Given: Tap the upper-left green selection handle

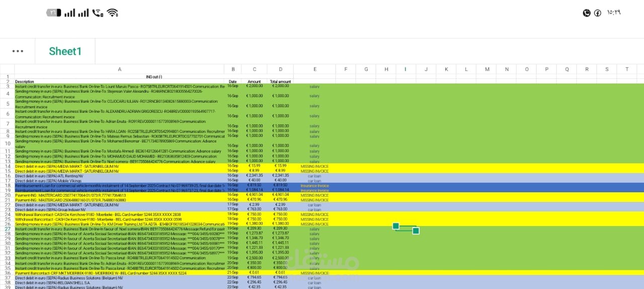Looking at the screenshot, I should [396, 226].
